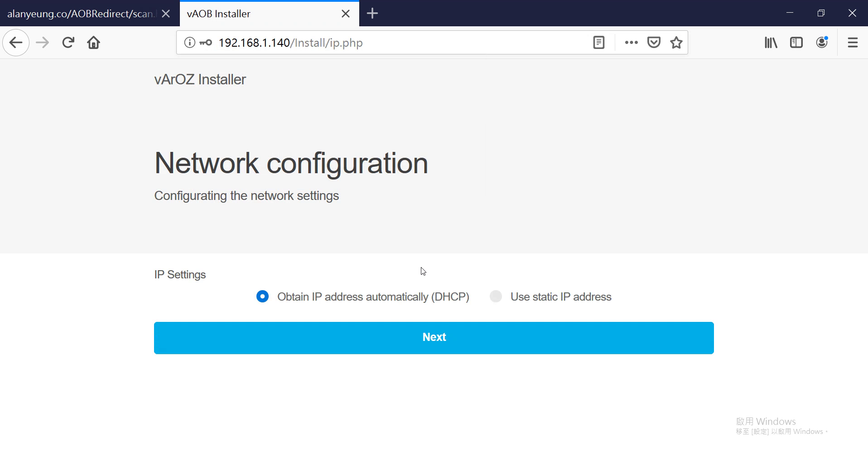Screen dimensions: 868x457
Task: Save this page to Pocket
Action: pyautogui.click(x=653, y=43)
